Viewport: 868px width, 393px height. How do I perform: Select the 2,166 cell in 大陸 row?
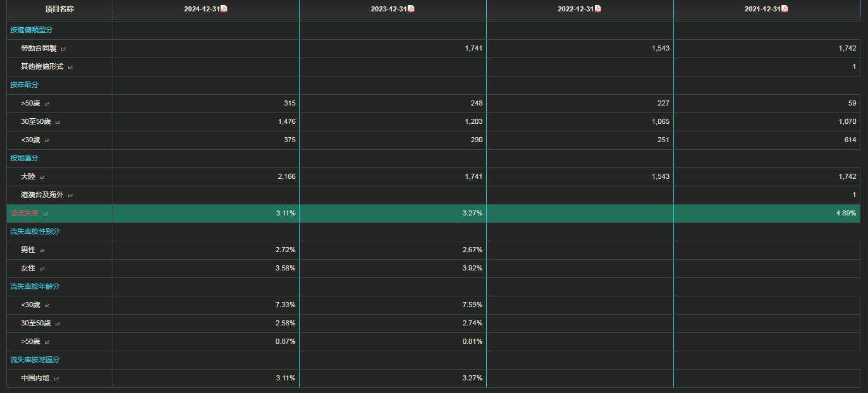coord(286,177)
